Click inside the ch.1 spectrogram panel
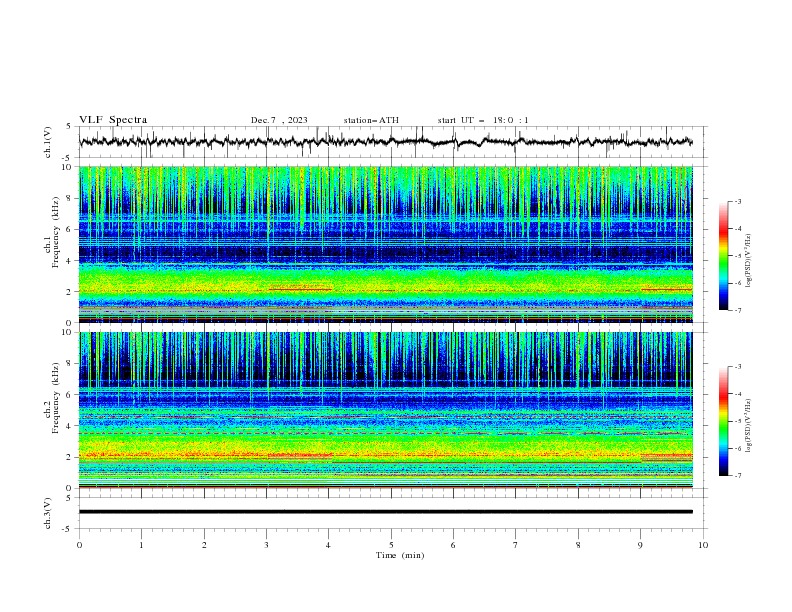This screenshot has width=792, height=612. [x=385, y=244]
